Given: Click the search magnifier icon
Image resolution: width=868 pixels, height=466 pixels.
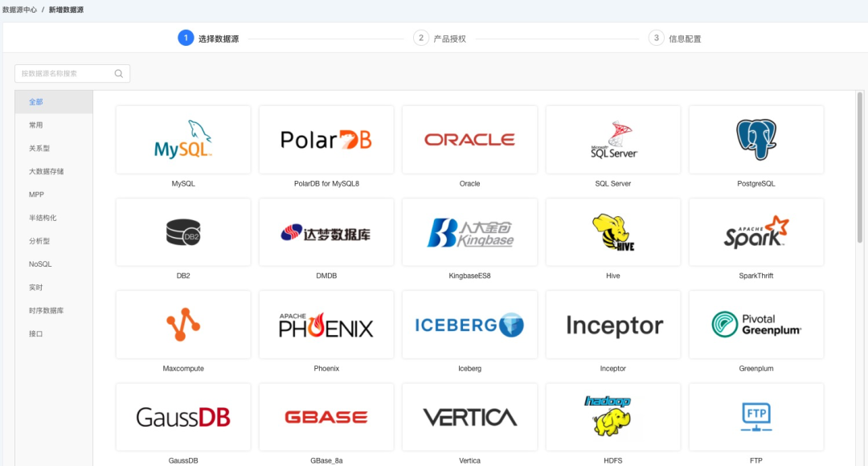Looking at the screenshot, I should 118,74.
